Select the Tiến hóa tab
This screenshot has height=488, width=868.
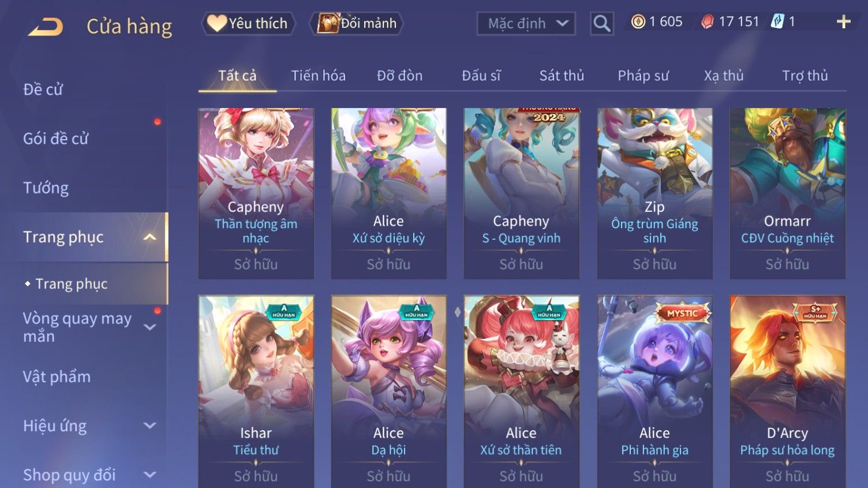point(318,76)
